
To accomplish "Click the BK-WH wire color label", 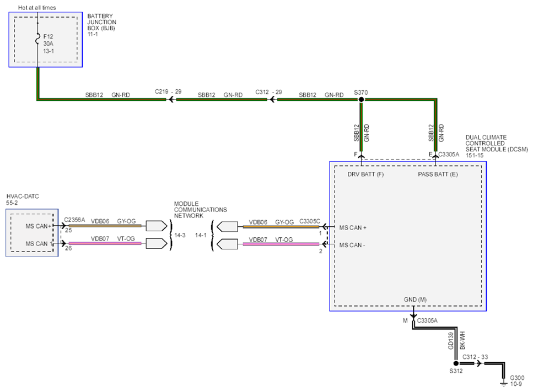I will [462, 341].
